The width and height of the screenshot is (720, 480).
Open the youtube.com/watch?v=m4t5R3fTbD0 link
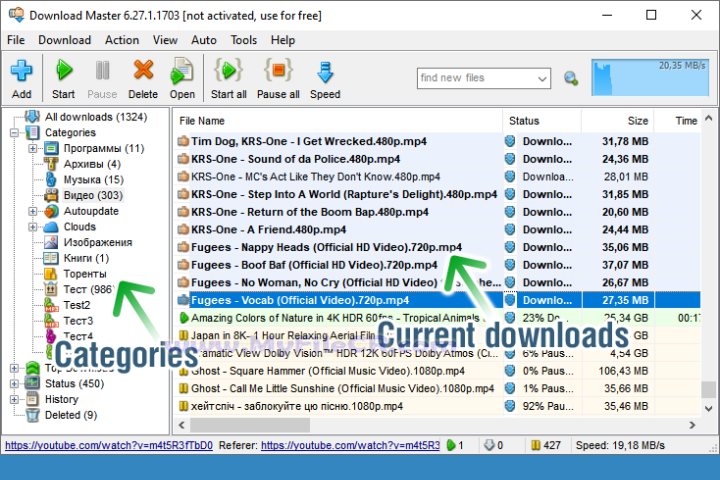click(109, 446)
